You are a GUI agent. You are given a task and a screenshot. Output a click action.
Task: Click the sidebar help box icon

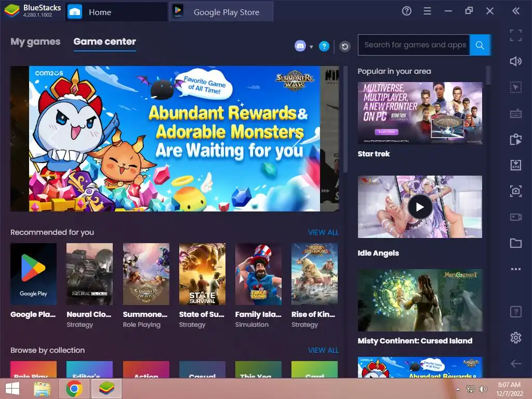click(516, 312)
